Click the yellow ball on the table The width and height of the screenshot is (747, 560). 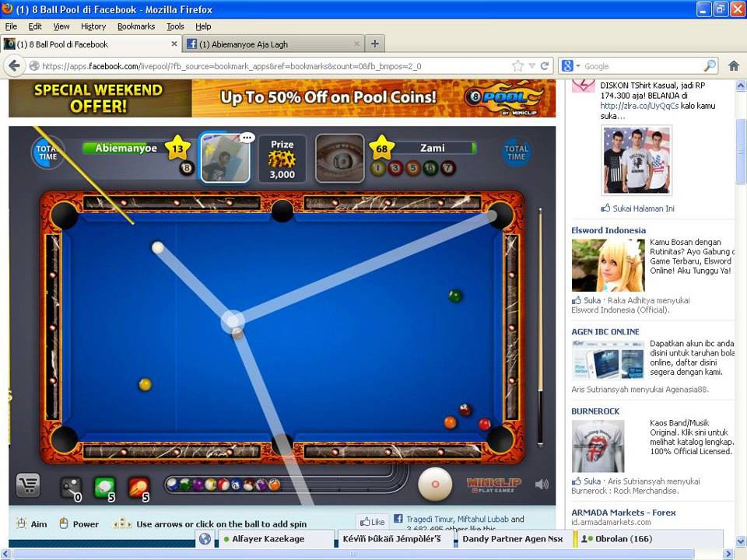145,384
